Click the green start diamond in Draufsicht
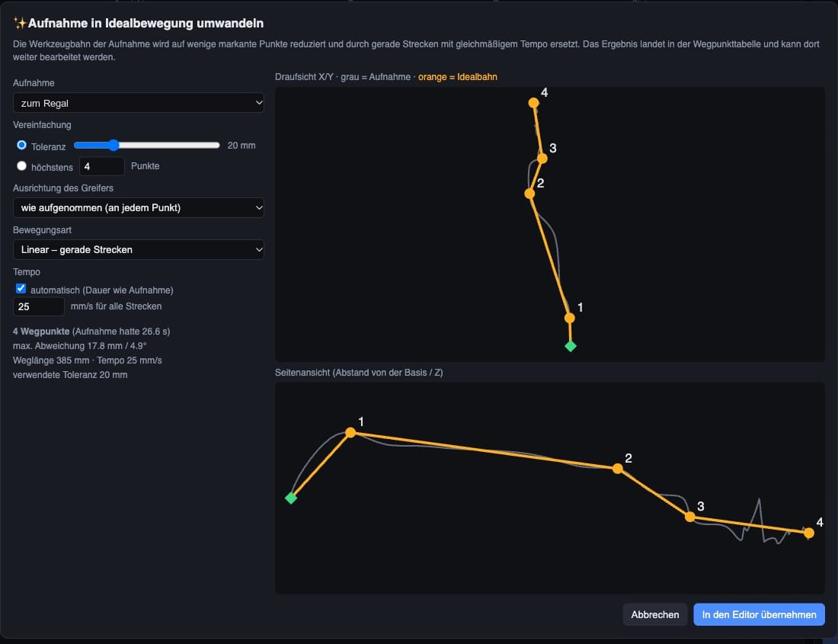838x644 pixels. pos(571,346)
